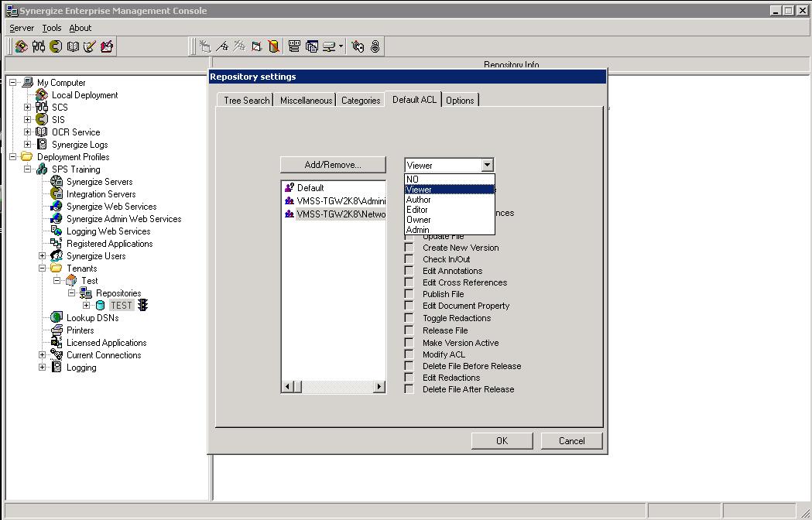The width and height of the screenshot is (812, 520).
Task: Tick the Toggle Redactions checkbox
Action: (x=409, y=318)
